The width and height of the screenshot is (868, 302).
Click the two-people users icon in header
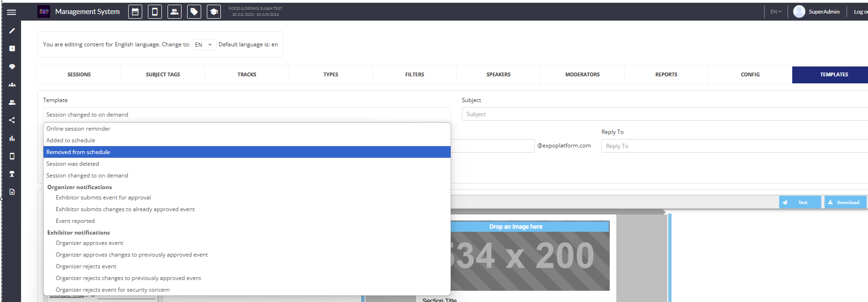(x=175, y=12)
